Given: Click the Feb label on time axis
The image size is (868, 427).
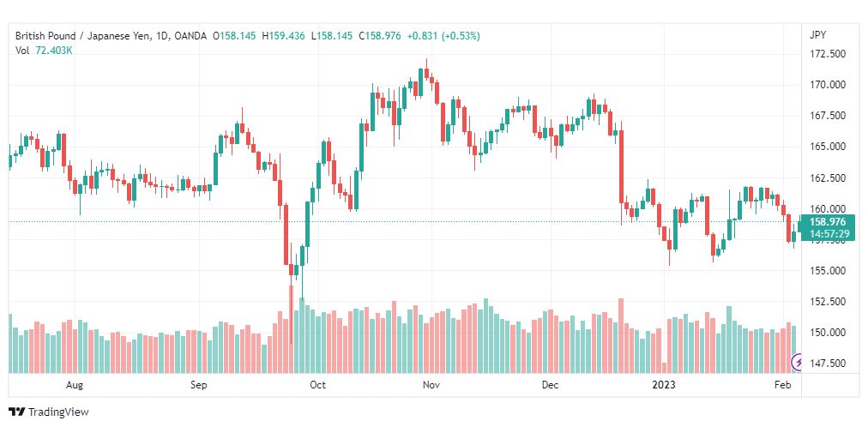Looking at the screenshot, I should 782,385.
